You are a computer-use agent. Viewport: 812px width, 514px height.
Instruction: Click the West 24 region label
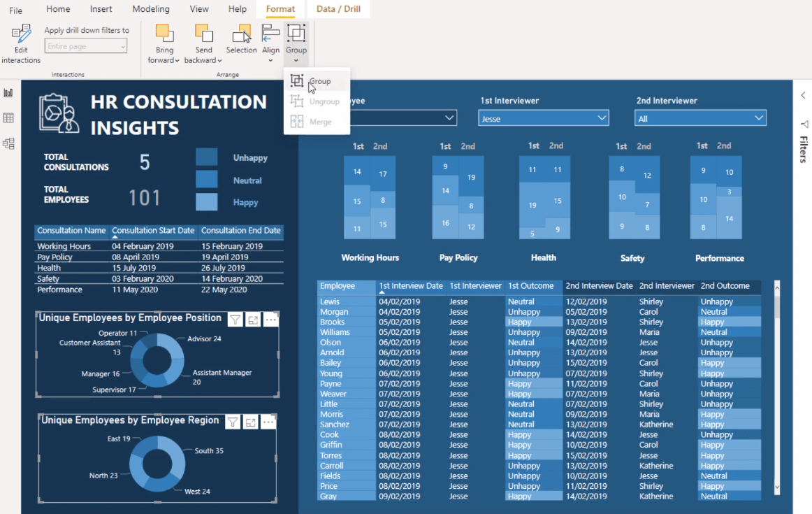point(197,492)
